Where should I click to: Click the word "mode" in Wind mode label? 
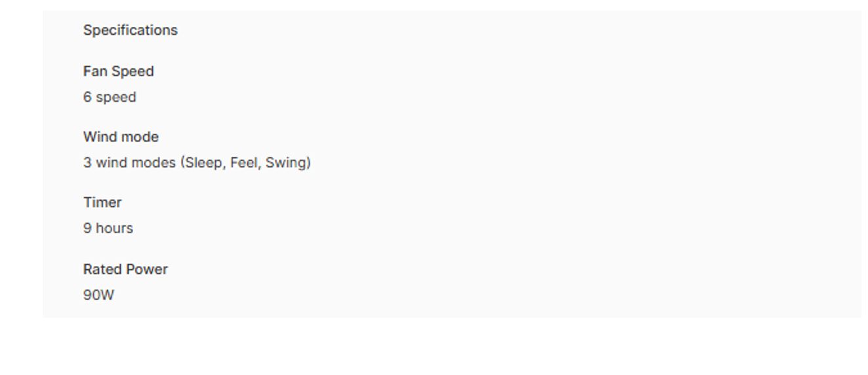pyautogui.click(x=140, y=137)
